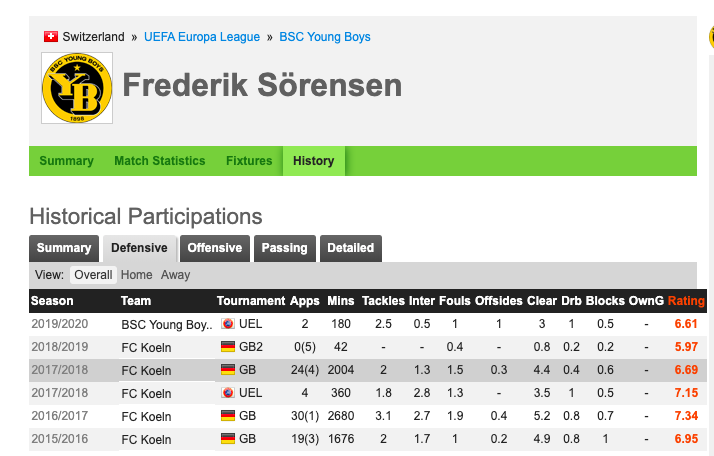Click the Switzerland flag icon
714x456 pixels.
click(x=51, y=36)
